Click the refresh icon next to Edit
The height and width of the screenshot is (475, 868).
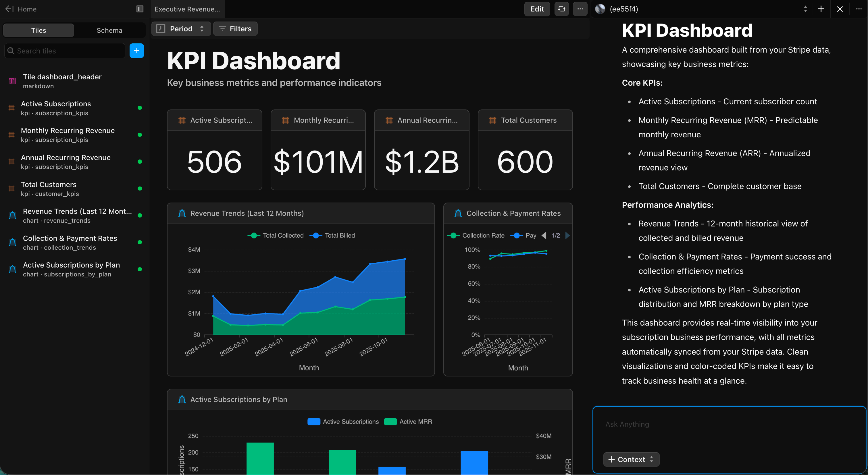561,9
